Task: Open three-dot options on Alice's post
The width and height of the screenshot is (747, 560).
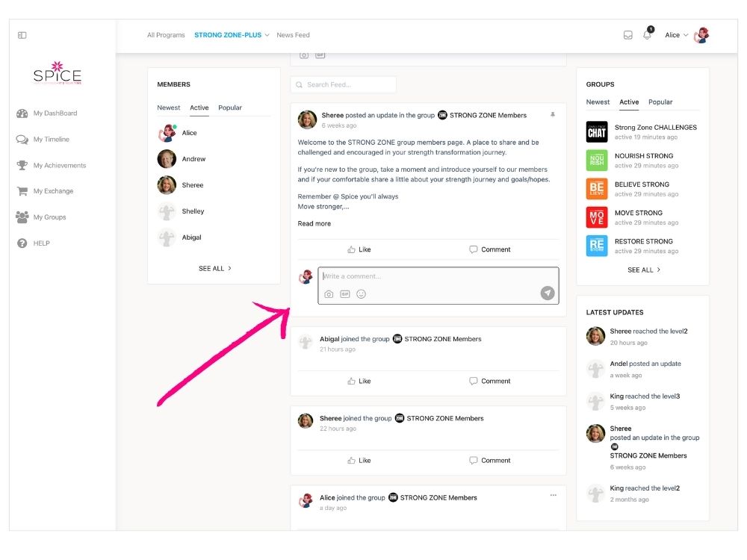Action: [553, 495]
